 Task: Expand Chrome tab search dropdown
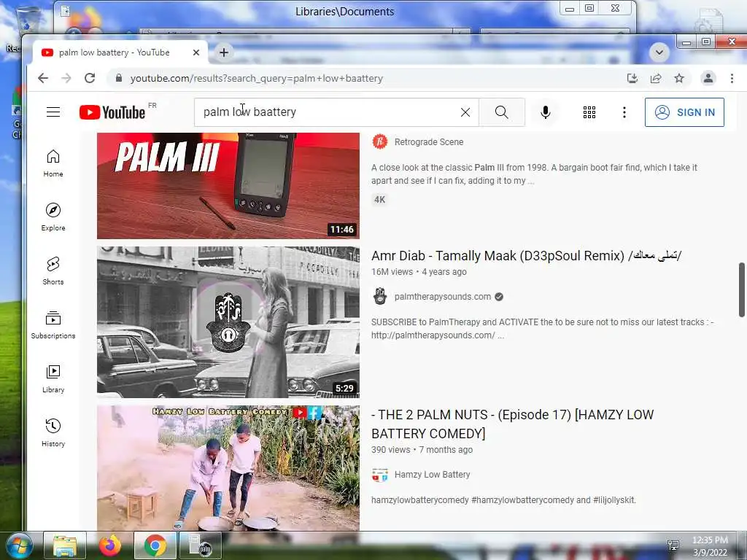tap(659, 52)
